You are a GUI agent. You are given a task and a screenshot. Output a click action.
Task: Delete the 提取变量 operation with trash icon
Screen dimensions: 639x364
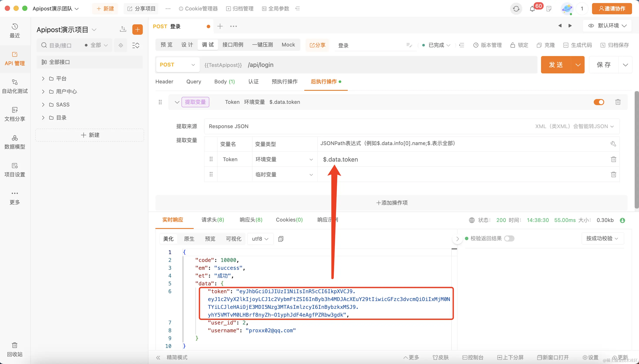618,102
